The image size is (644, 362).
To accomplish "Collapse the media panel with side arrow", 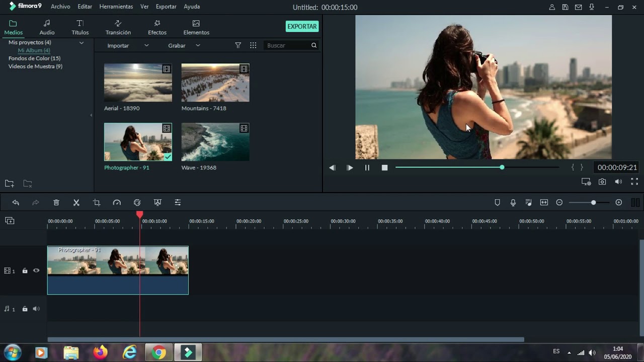I will 91,115.
